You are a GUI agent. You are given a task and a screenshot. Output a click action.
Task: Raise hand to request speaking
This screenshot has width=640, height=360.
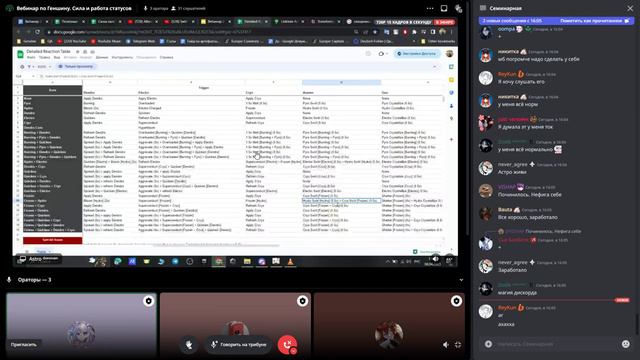189,345
